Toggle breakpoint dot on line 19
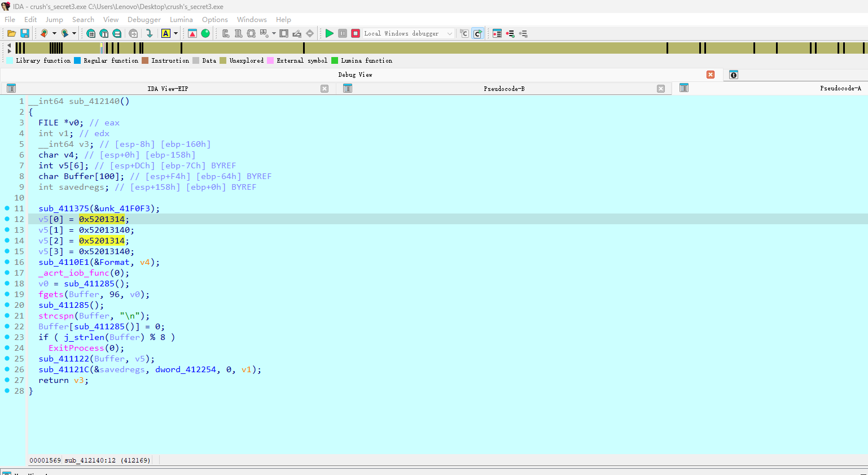 click(7, 294)
